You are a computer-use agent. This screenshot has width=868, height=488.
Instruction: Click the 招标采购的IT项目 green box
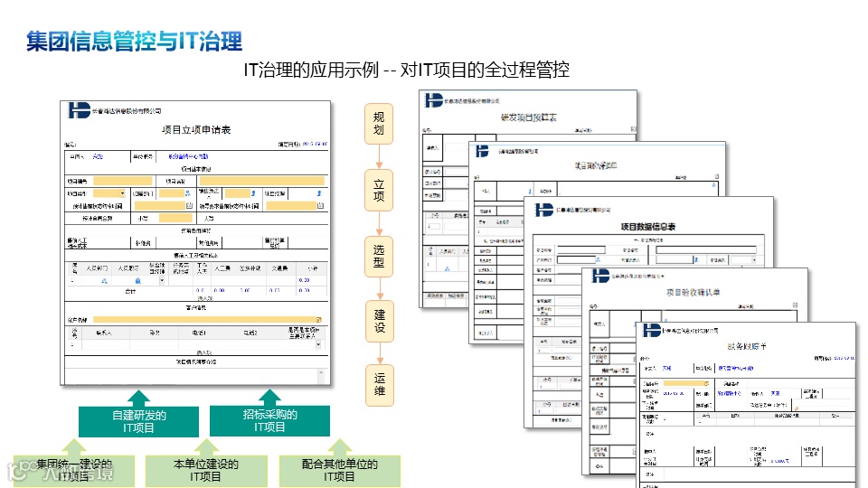click(x=269, y=421)
